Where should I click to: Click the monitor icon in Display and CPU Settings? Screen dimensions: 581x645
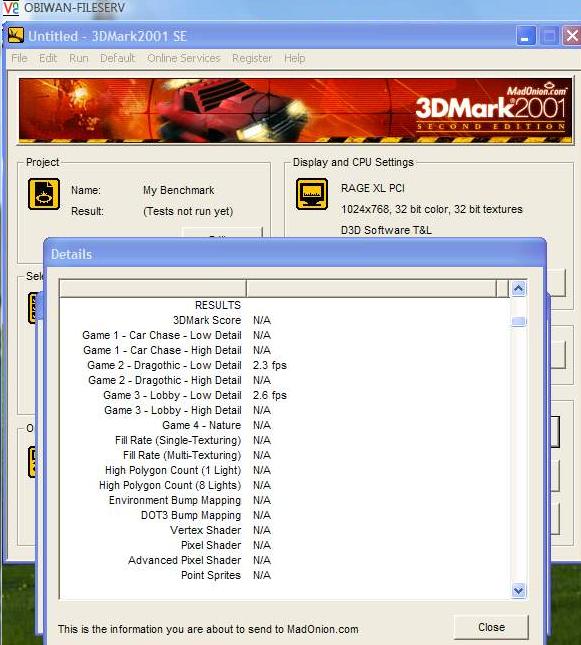pos(312,194)
